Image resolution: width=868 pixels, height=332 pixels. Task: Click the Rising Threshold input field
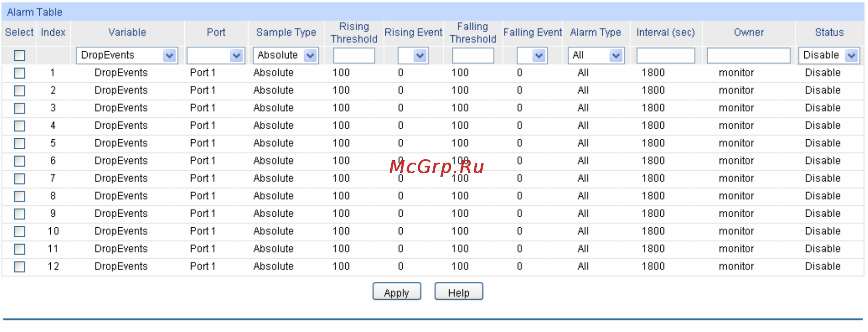coord(354,55)
